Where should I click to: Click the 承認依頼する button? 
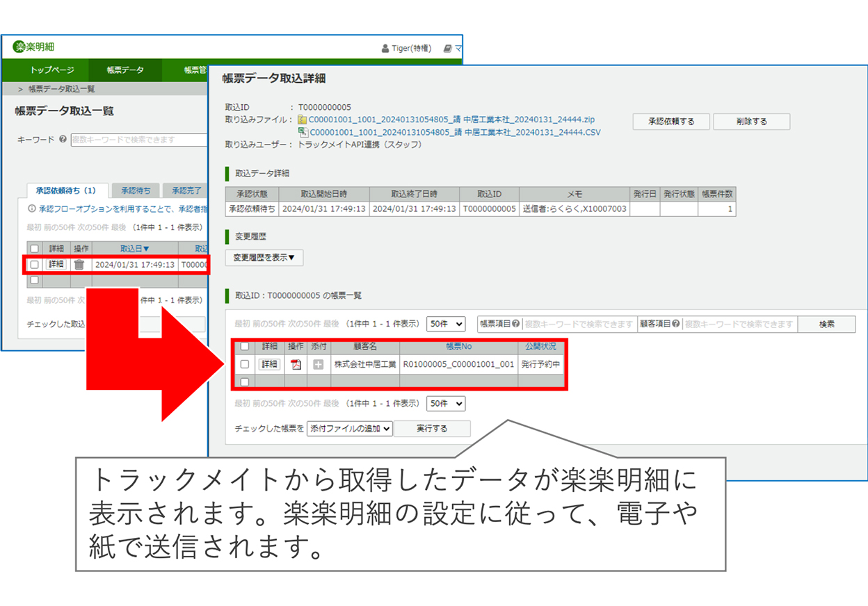coord(671,122)
